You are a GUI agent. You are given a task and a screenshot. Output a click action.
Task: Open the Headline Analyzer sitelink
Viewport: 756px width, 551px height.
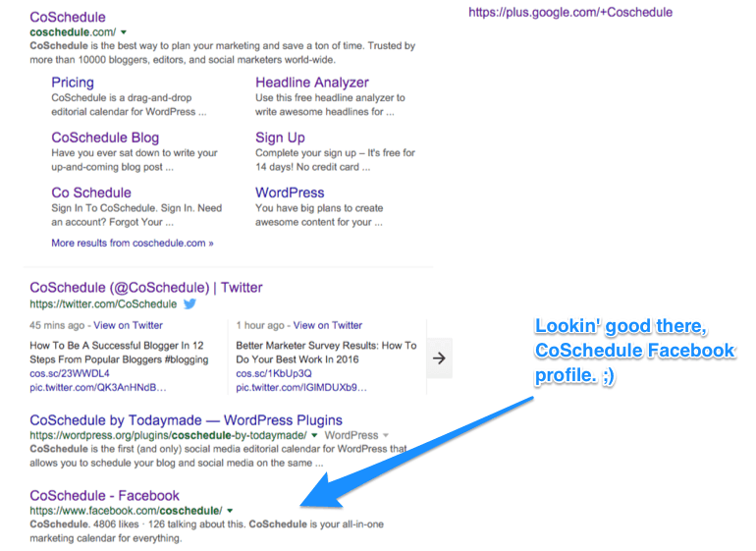[312, 83]
